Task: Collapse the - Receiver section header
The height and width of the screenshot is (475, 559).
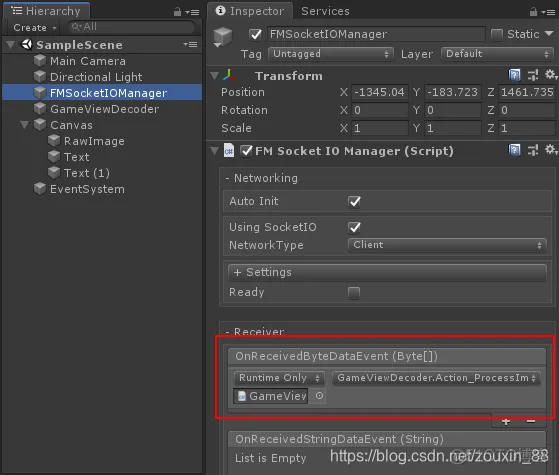Action: [x=255, y=332]
